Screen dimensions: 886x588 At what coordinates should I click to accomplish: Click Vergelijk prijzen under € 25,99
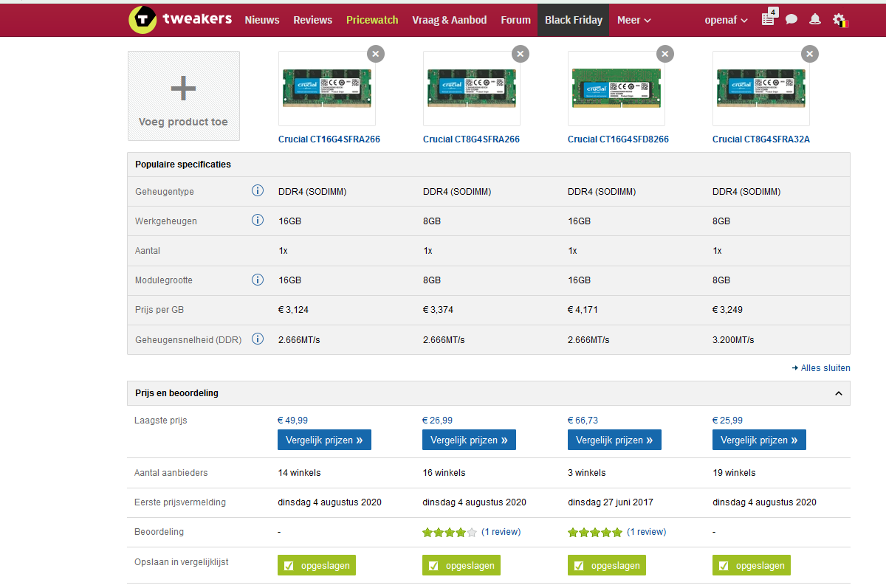[x=759, y=440]
